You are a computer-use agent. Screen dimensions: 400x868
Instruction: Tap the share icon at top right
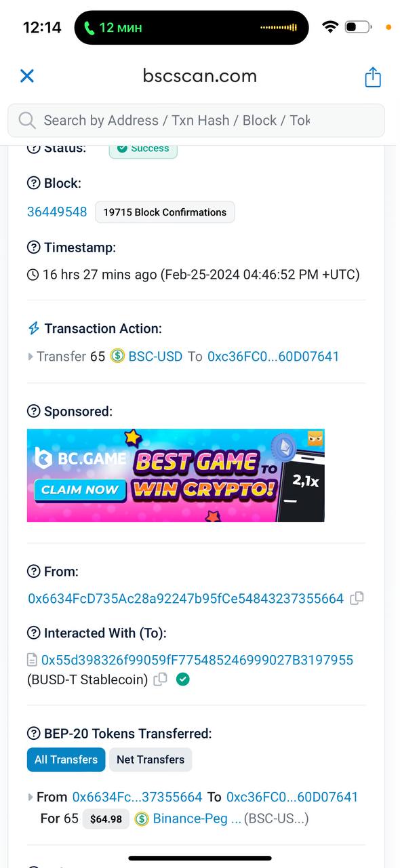(373, 77)
